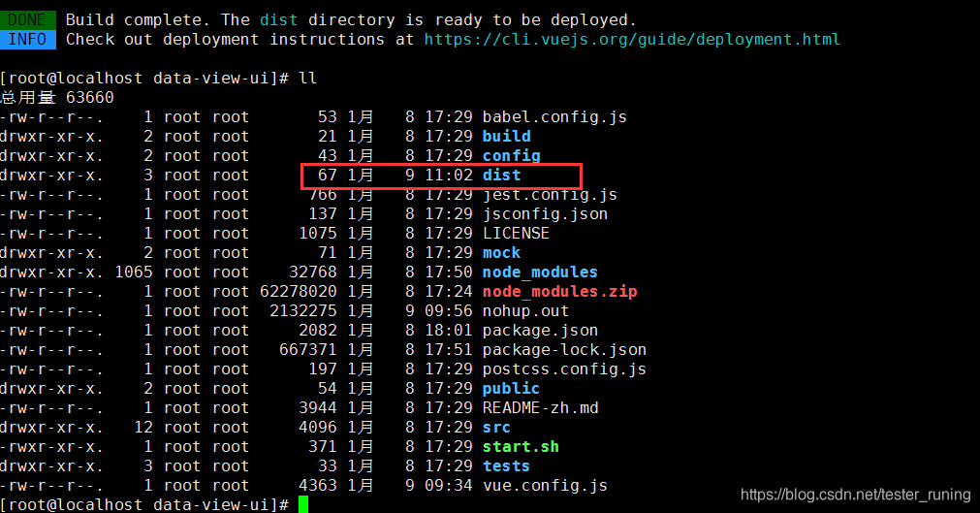Click the typed ll command
The height and width of the screenshot is (513, 980).
coord(307,79)
